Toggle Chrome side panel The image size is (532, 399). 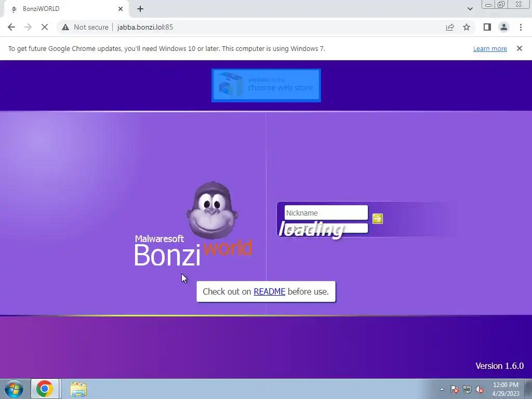click(x=487, y=27)
